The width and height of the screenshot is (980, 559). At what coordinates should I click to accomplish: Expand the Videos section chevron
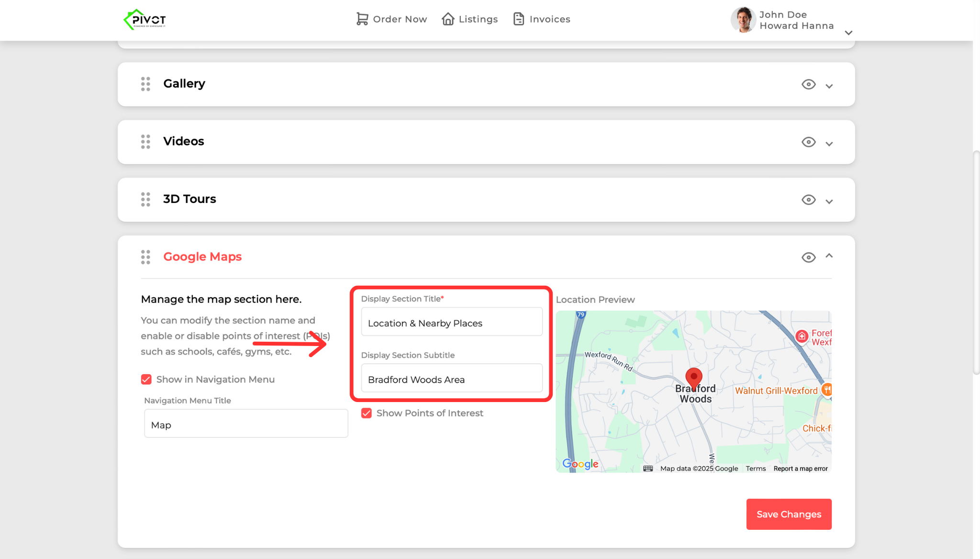pyautogui.click(x=829, y=144)
